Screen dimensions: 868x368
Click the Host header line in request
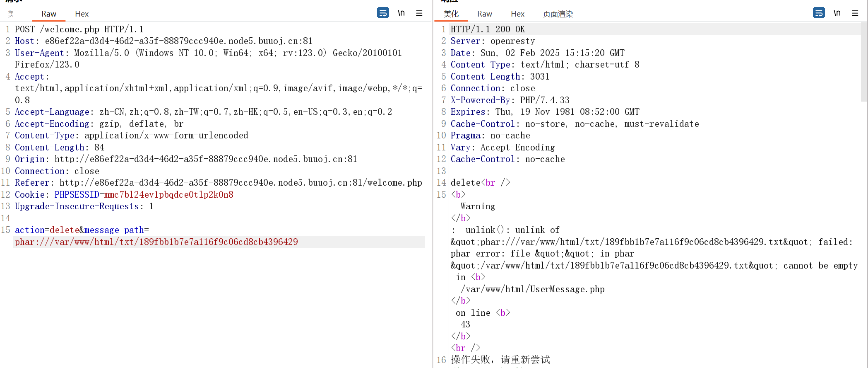(164, 41)
